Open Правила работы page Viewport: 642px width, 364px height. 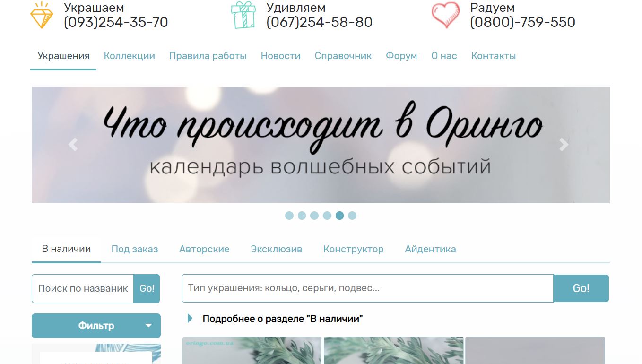coord(208,56)
